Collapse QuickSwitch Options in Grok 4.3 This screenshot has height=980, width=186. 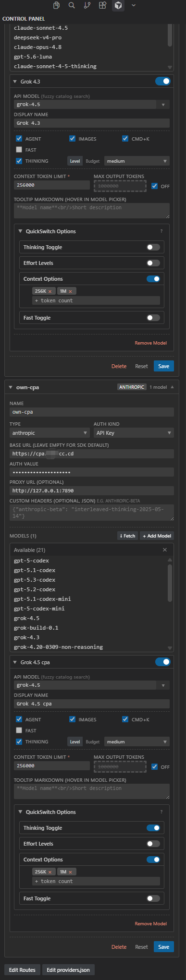[x=20, y=231]
